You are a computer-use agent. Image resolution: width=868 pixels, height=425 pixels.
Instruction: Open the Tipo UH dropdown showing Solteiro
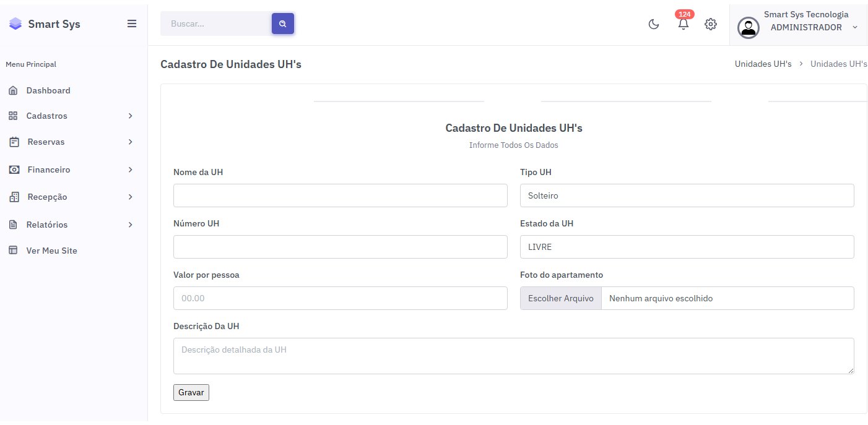[687, 195]
